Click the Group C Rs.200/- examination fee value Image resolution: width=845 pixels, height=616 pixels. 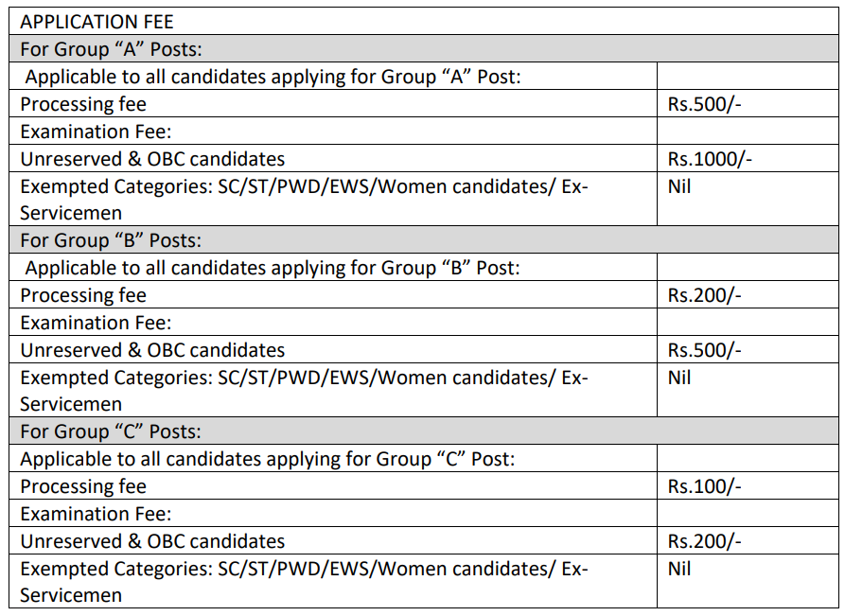704,541
